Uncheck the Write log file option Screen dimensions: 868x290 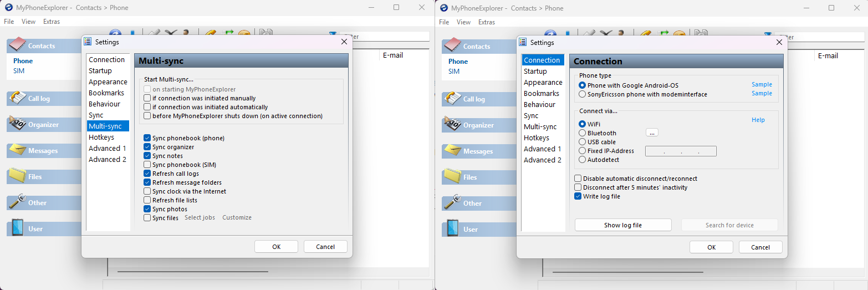click(578, 196)
